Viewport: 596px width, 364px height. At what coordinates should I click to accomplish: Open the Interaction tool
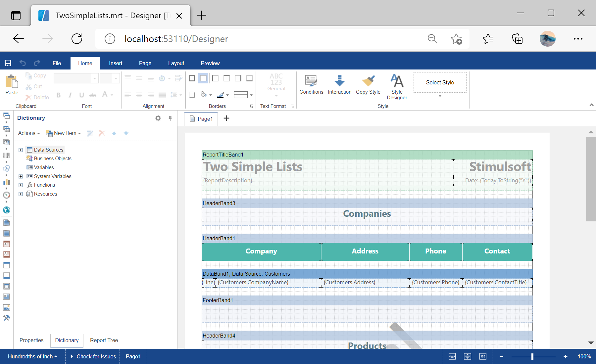339,81
